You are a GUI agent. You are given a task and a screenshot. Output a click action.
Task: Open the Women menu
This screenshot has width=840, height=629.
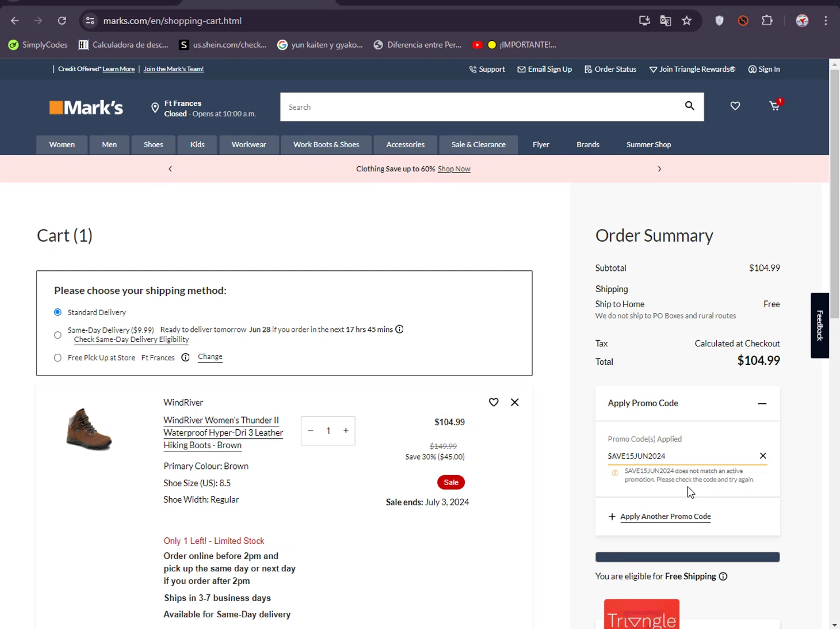click(x=62, y=144)
